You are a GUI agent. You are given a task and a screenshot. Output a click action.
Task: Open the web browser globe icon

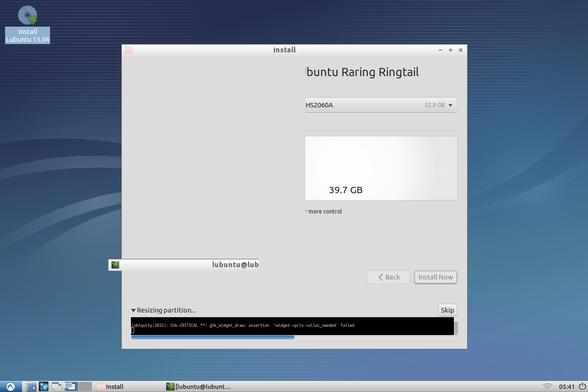44,386
